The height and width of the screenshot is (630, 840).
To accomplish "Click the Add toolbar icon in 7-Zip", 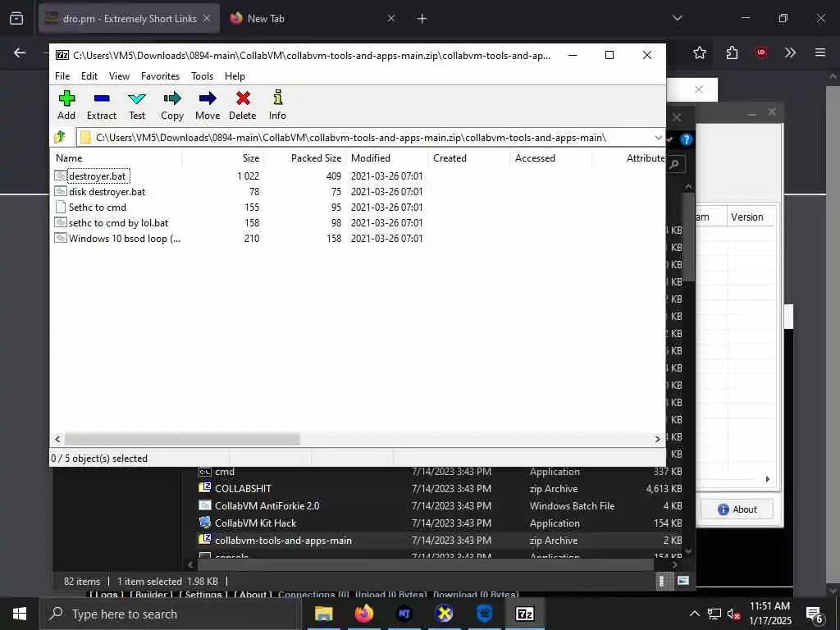I will click(66, 106).
